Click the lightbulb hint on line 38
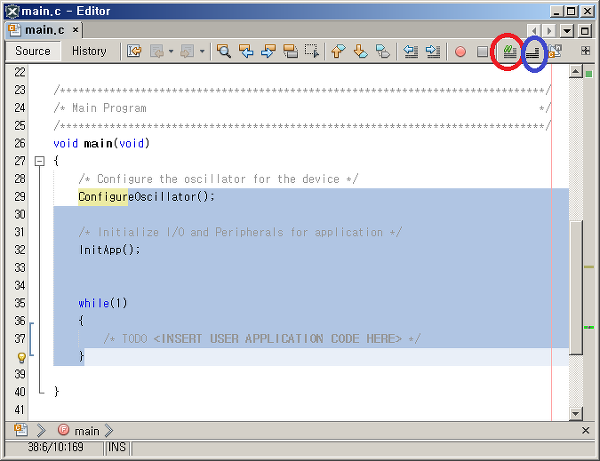 (x=22, y=358)
